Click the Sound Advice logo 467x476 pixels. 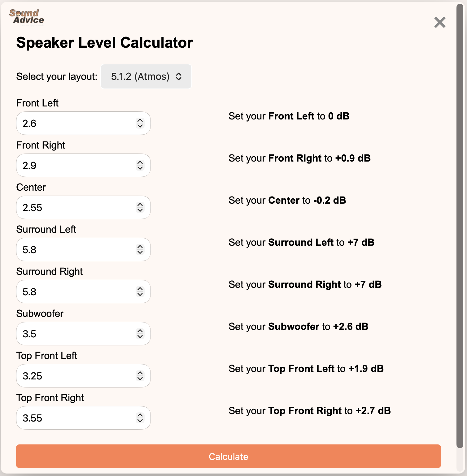pos(27,16)
